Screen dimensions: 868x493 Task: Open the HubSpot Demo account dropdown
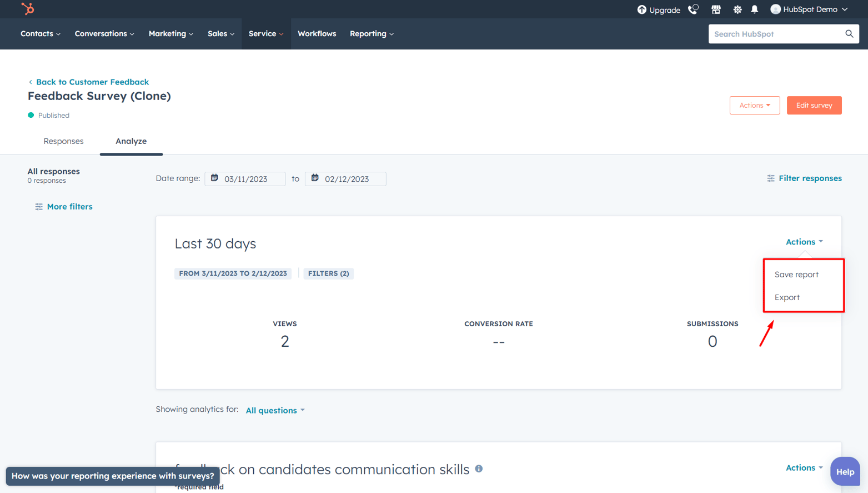click(809, 9)
